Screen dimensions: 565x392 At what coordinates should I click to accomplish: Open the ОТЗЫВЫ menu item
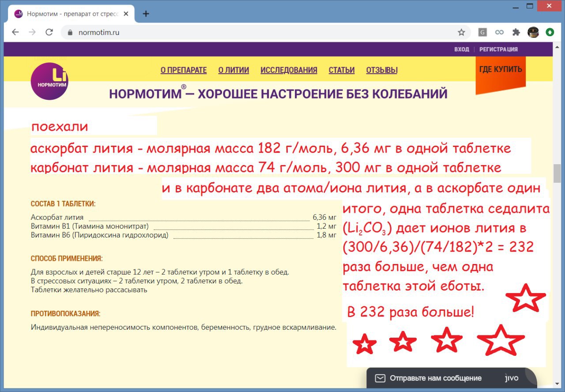[x=382, y=70]
